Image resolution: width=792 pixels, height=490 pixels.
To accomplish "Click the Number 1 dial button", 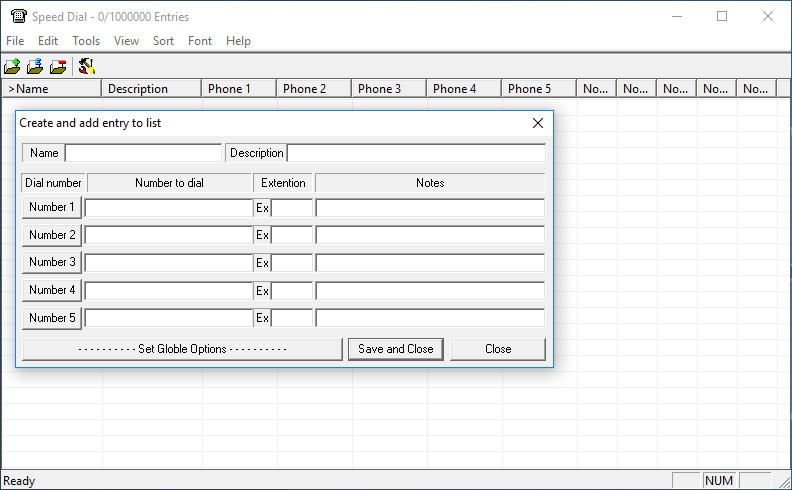I will pyautogui.click(x=52, y=207).
